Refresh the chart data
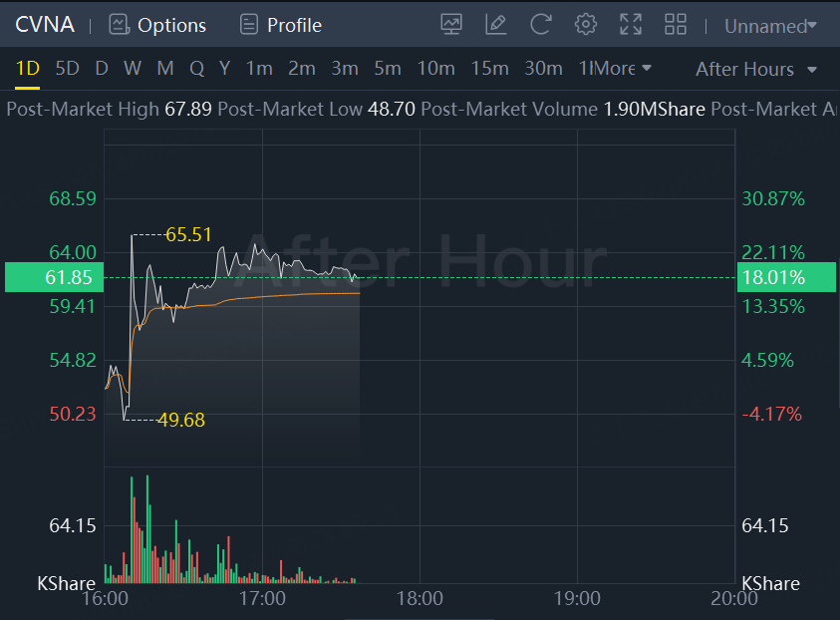840x620 pixels. (x=540, y=25)
